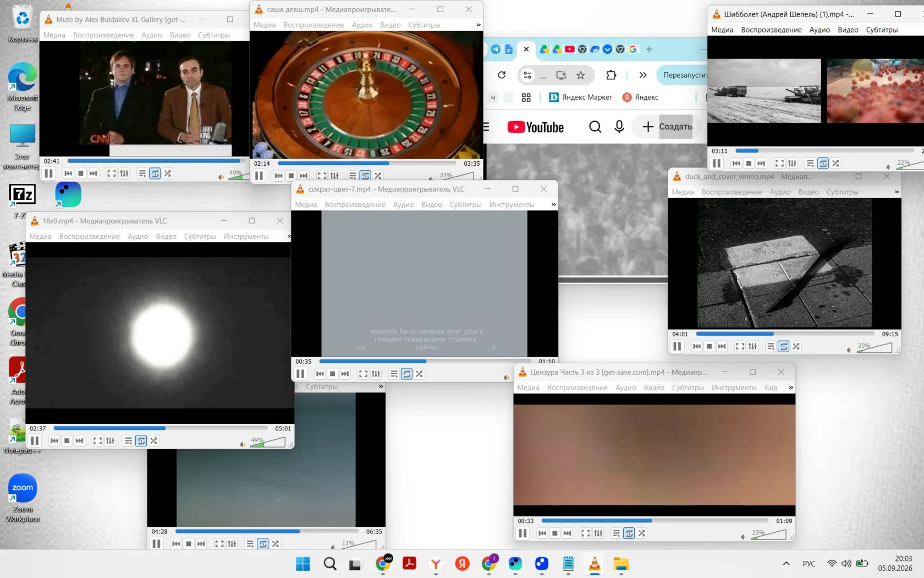The image size is (924, 578).
Task: Expand menu overflow chevron in сократ-цвет-7.mp4 window
Action: pyautogui.click(x=554, y=205)
